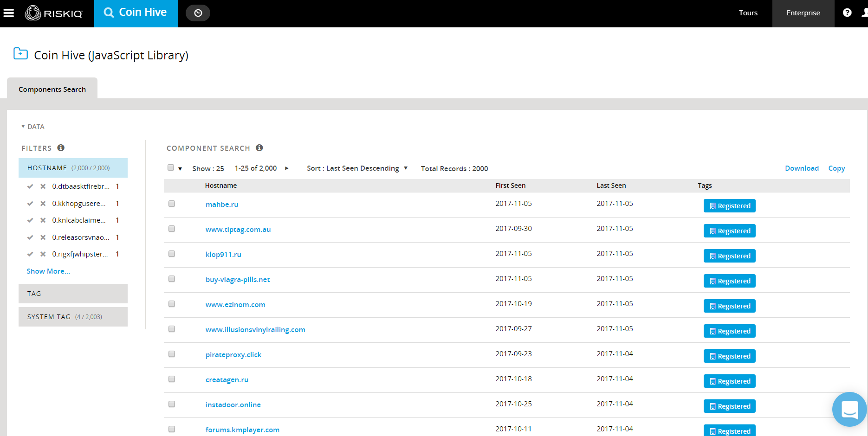This screenshot has width=868, height=436.
Task: Exclude 0.kkhopgusere using its X icon
Action: (43, 204)
